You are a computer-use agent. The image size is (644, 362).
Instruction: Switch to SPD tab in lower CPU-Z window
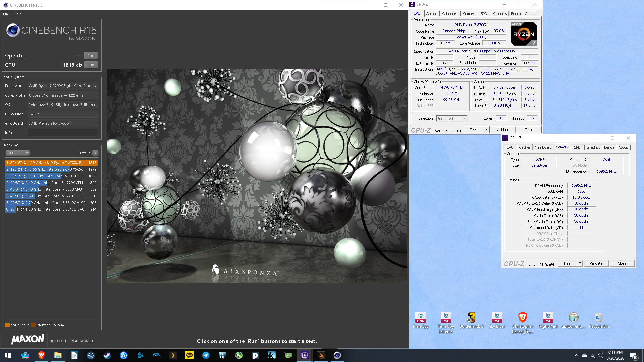[577, 147]
